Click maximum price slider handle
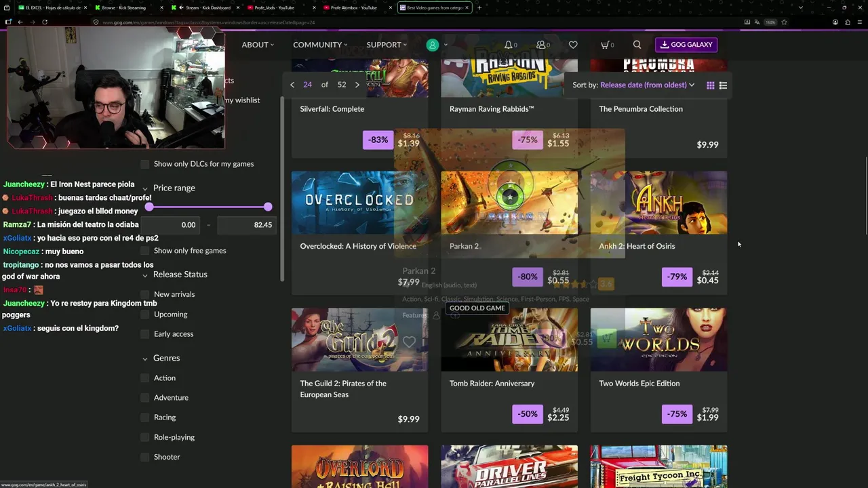The height and width of the screenshot is (488, 868). tap(268, 207)
